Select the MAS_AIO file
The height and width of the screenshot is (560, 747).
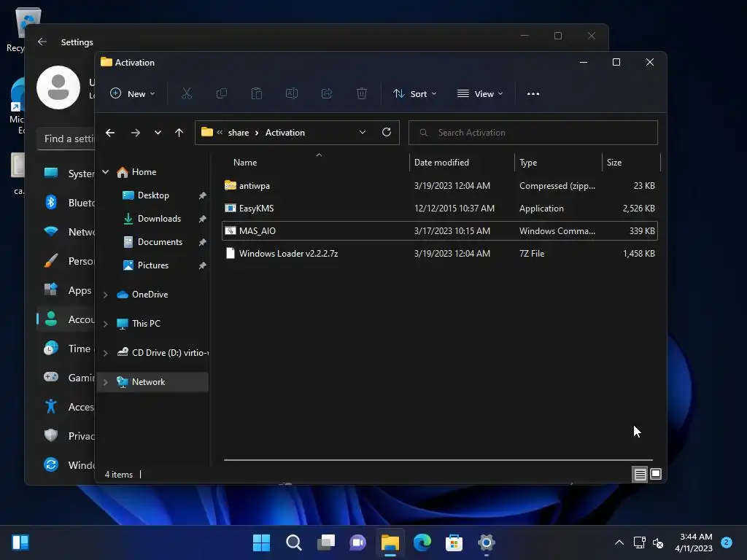tap(440, 231)
